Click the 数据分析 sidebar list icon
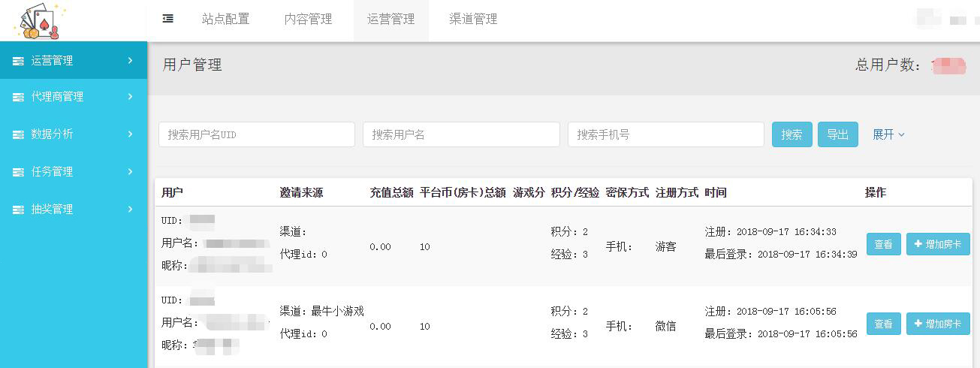The image size is (980, 368). (18, 134)
